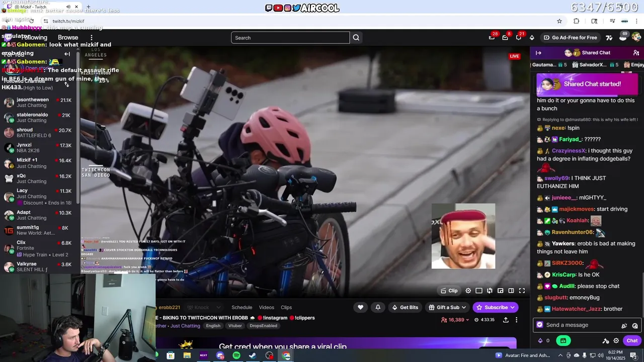Open Valkyrae channel playing SILENT HILL f
The image size is (644, 362).
[x=38, y=267]
